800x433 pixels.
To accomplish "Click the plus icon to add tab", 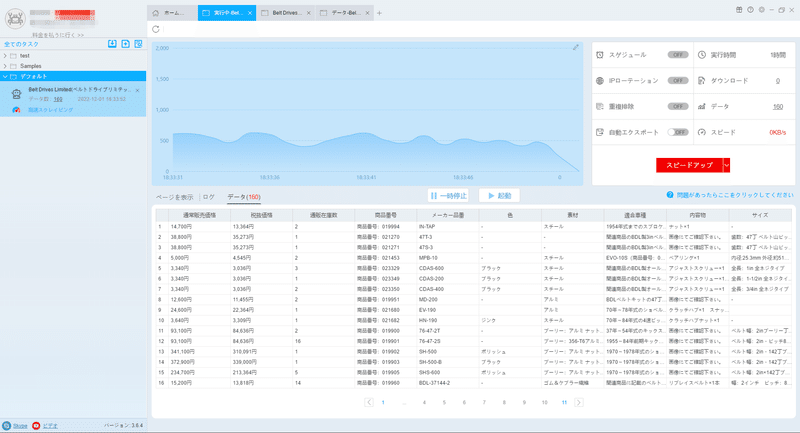I will 379,13.
